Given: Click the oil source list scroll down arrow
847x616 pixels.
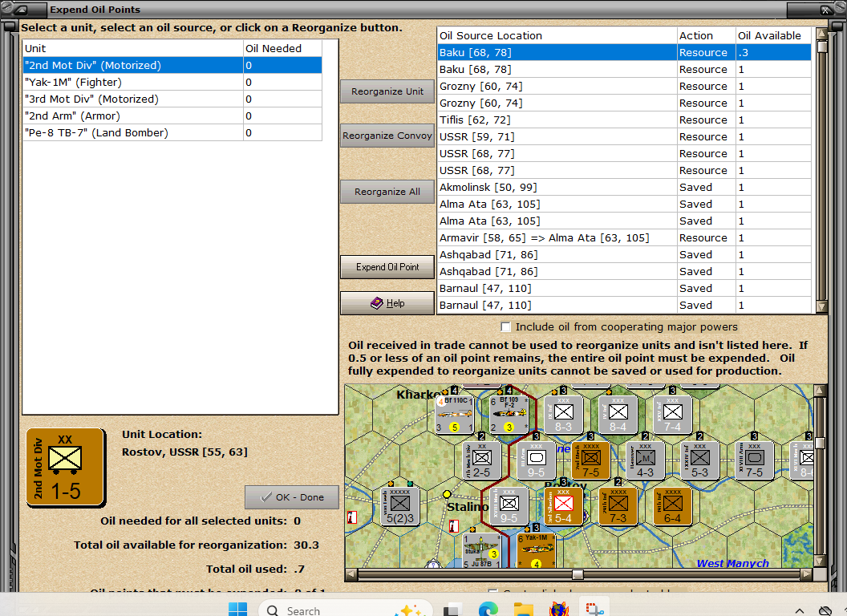Looking at the screenshot, I should pos(821,307).
